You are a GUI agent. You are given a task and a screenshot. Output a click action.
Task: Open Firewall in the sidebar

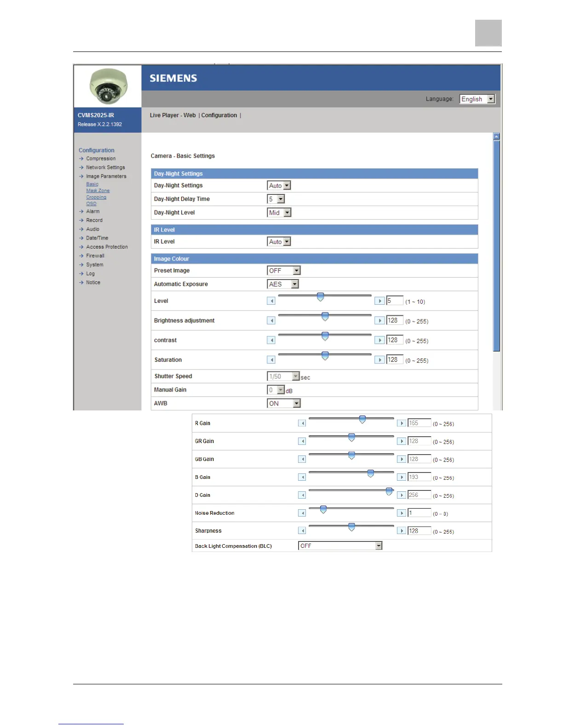[95, 256]
